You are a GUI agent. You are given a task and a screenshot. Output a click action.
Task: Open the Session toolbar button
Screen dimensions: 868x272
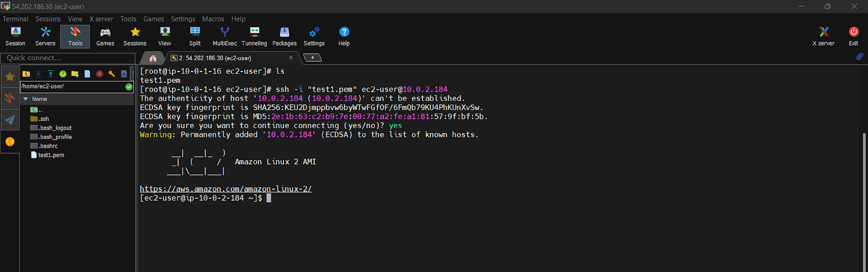point(15,36)
